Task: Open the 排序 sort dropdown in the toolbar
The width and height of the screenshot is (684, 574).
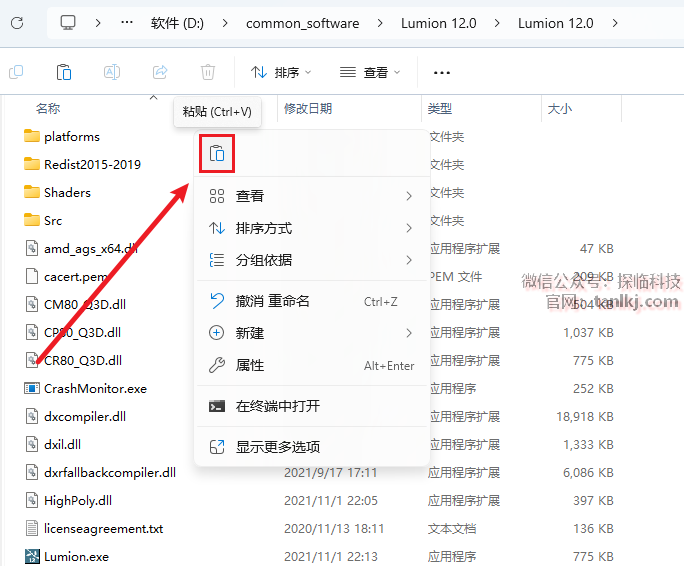Action: coord(281,72)
